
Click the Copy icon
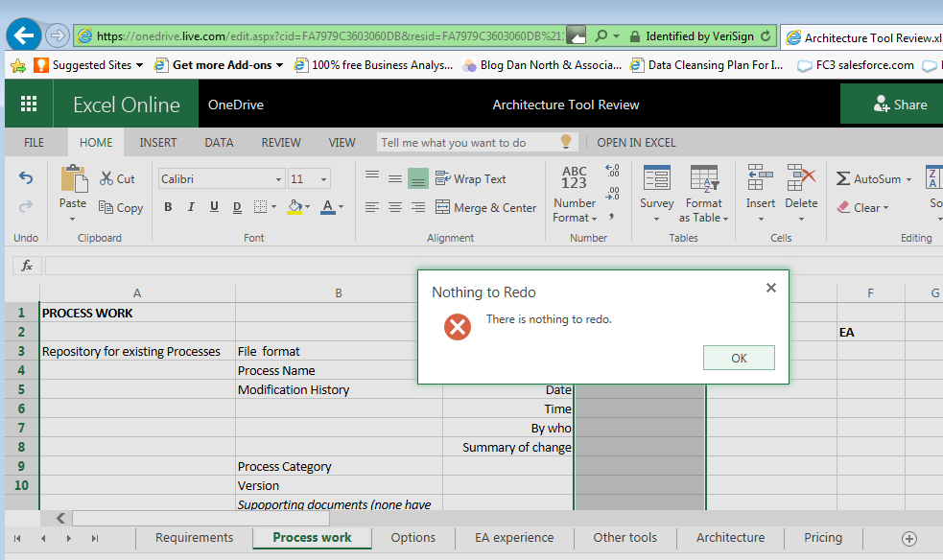(x=121, y=207)
